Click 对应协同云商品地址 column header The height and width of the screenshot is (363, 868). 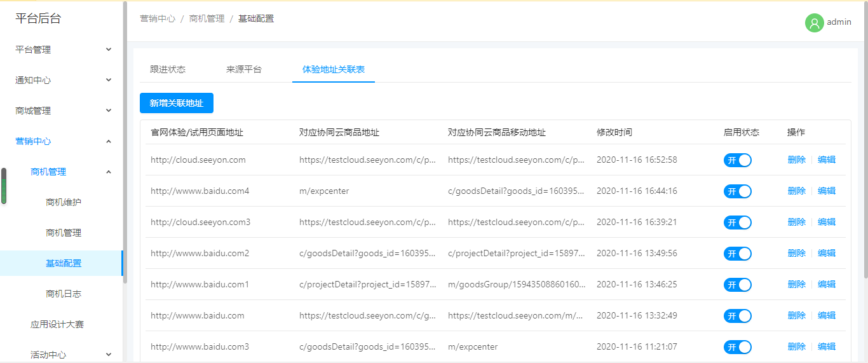point(339,132)
